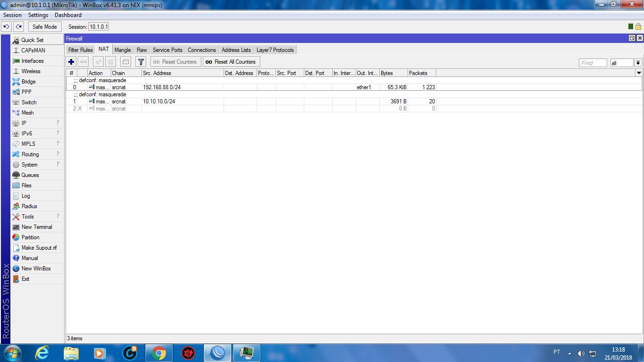Screen dimensions: 644x362
Task: Click the Find search field
Action: (593, 63)
